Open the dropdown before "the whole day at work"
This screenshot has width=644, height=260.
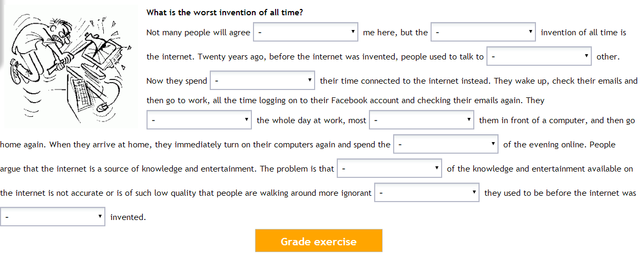pyautogui.click(x=199, y=120)
